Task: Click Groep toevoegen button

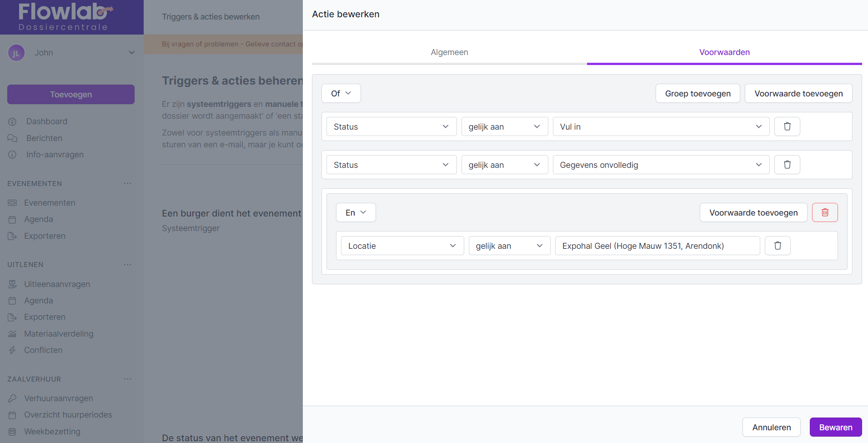Action: tap(697, 93)
